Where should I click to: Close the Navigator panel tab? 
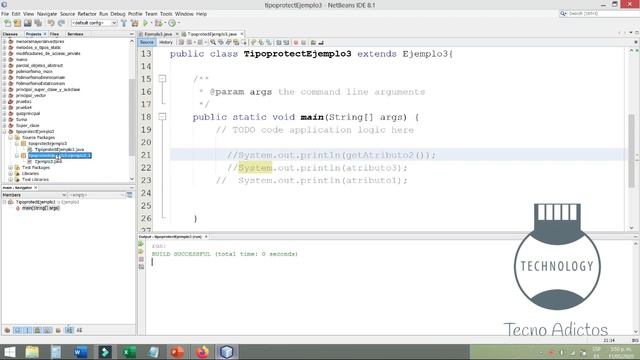pos(36,188)
